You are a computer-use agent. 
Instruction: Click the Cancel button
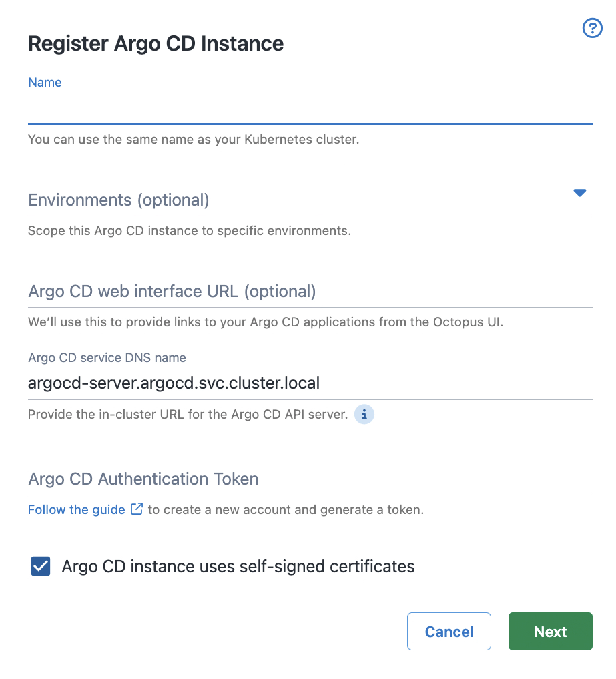[448, 631]
